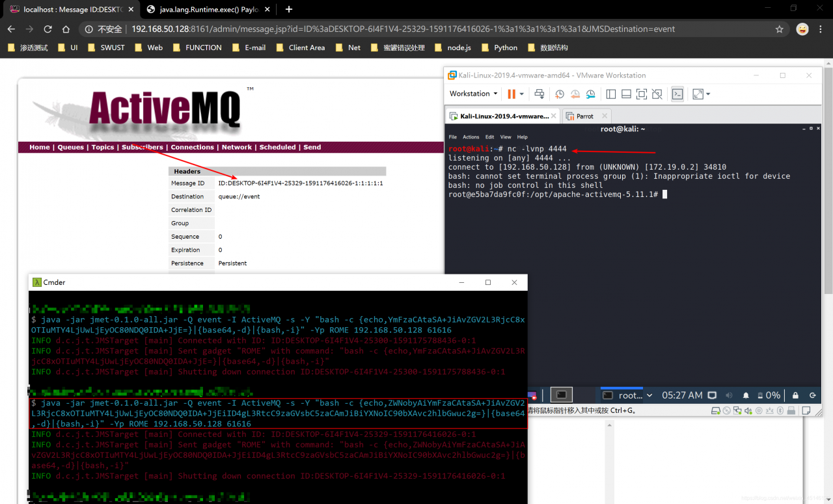
Task: Take a snapshot of the VM
Action: pos(560,94)
